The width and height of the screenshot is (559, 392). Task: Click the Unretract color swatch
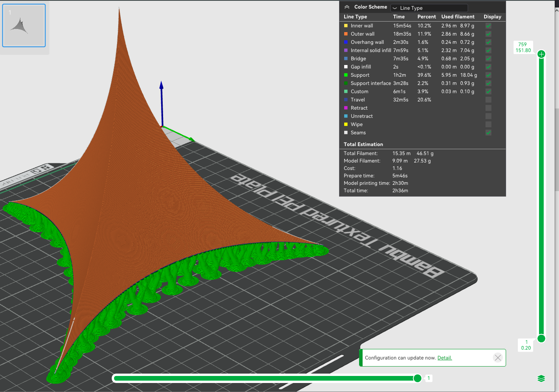tap(346, 116)
